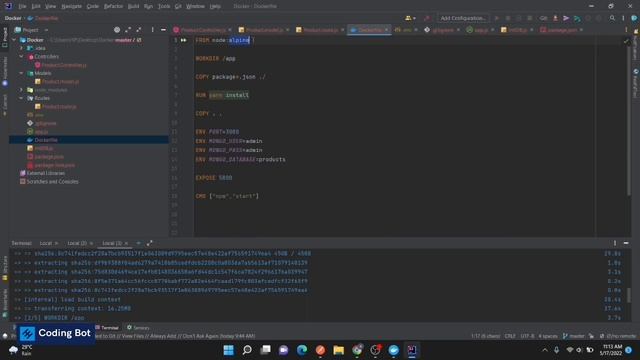Open the Navigate menu
Image resolution: width=640 pixels, height=360 pixels.
[x=71, y=6]
